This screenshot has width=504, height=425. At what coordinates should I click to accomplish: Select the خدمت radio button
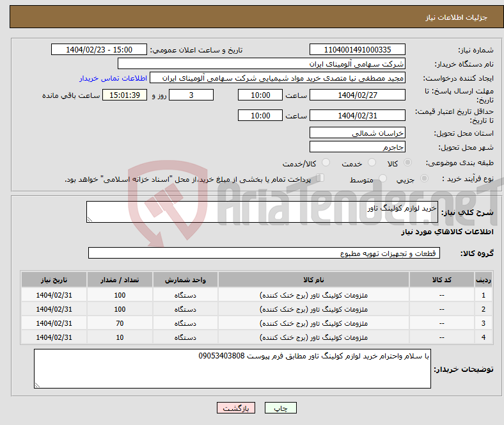(x=372, y=163)
